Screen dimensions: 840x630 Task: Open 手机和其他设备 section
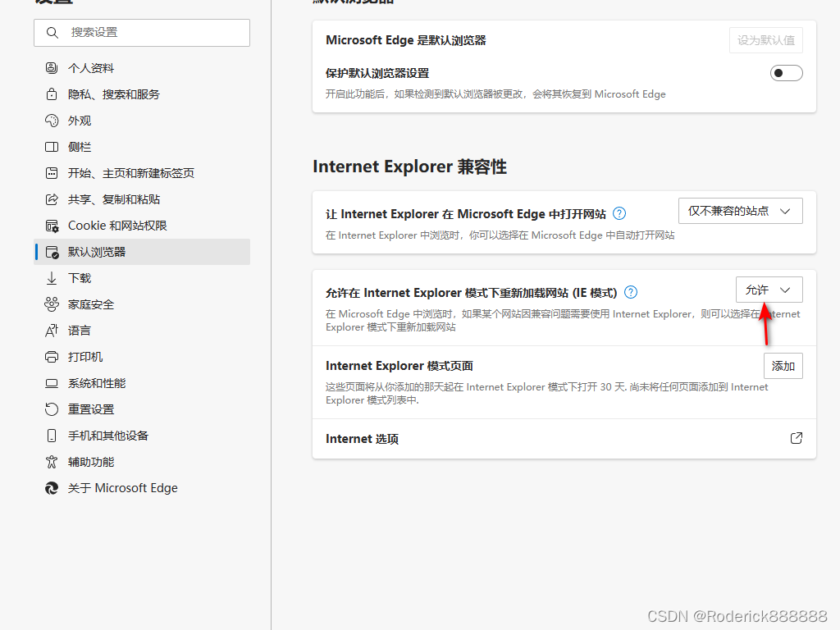tap(142, 436)
